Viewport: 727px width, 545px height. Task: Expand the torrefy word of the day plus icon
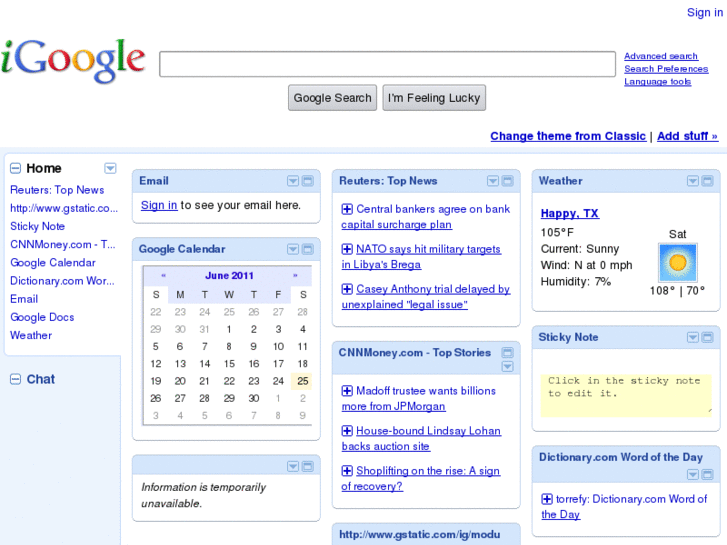547,499
